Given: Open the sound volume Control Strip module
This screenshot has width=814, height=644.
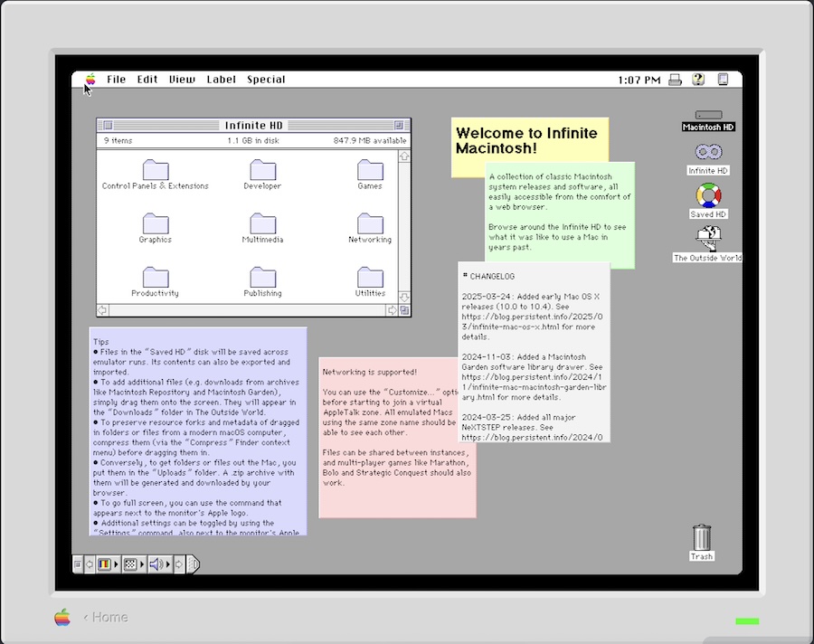Looking at the screenshot, I should coord(160,564).
